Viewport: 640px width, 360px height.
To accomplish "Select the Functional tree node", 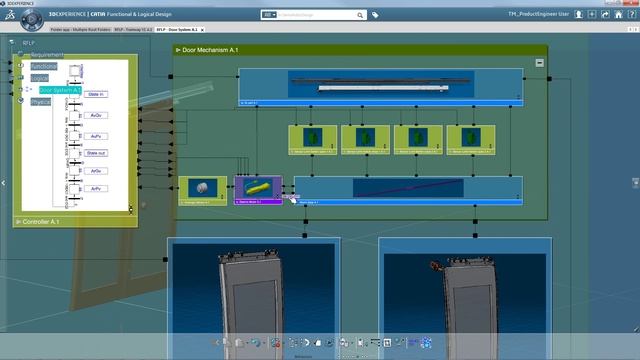I will [44, 66].
